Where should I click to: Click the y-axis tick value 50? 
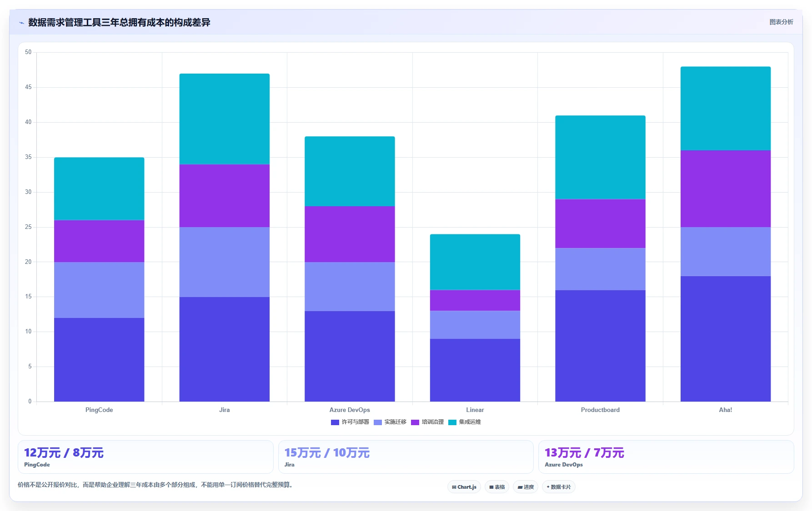28,52
